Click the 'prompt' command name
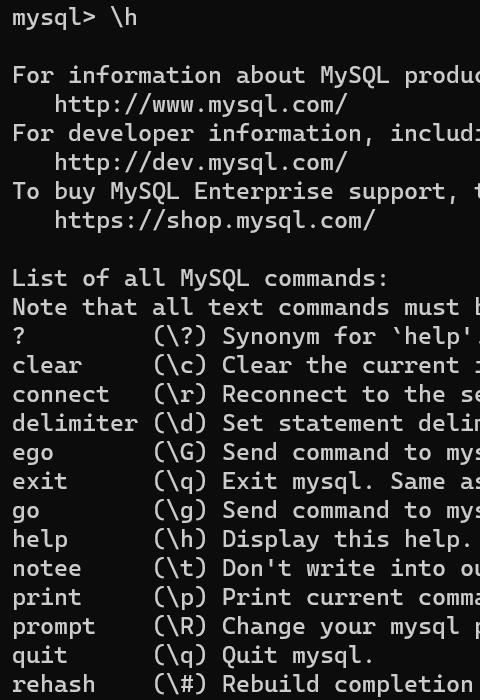The height and width of the screenshot is (700, 480). [x=54, y=627]
